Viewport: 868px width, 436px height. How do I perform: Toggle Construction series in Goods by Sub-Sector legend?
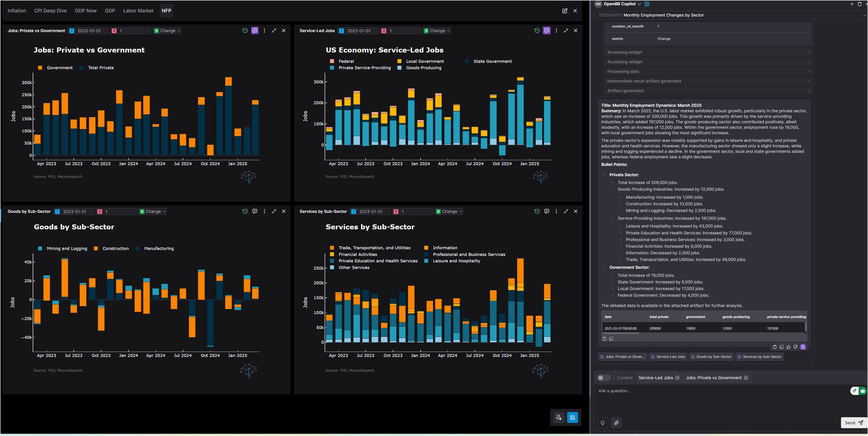click(x=112, y=248)
